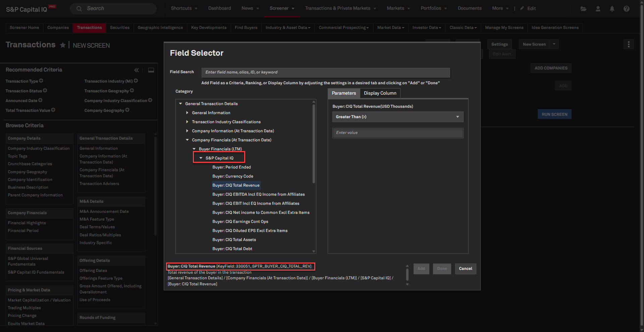Collapse the Buyer Financials (LTM) node
The height and width of the screenshot is (332, 644).
194,149
